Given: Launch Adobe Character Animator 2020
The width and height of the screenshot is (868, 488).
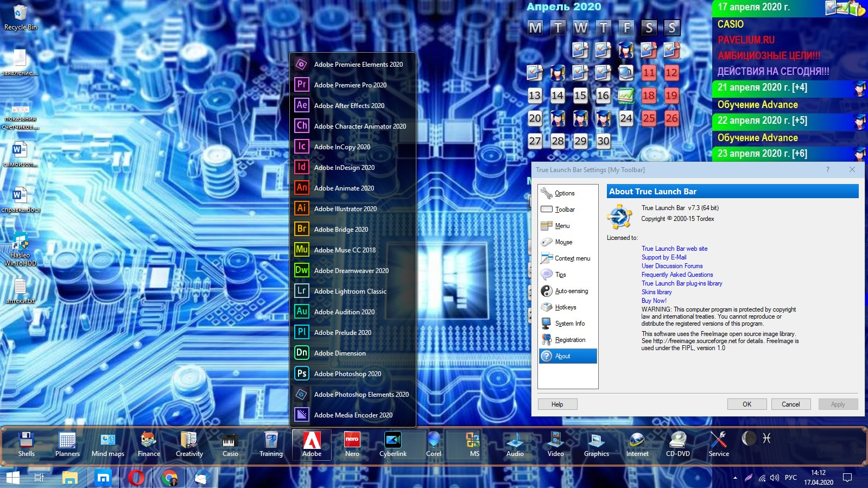Looking at the screenshot, I should 353,126.
